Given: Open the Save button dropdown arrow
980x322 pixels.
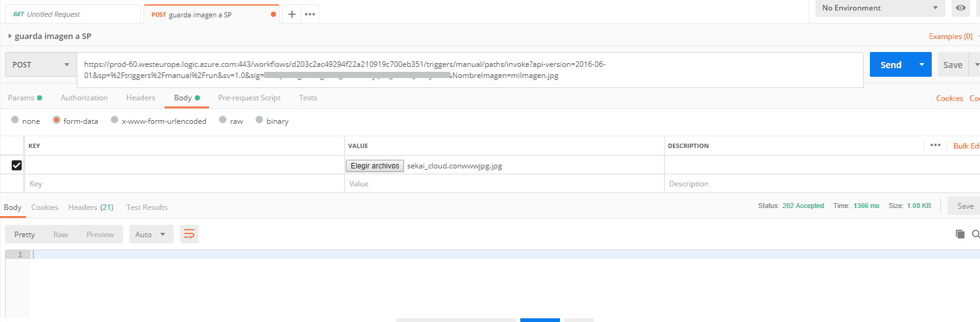Looking at the screenshot, I should (x=976, y=64).
